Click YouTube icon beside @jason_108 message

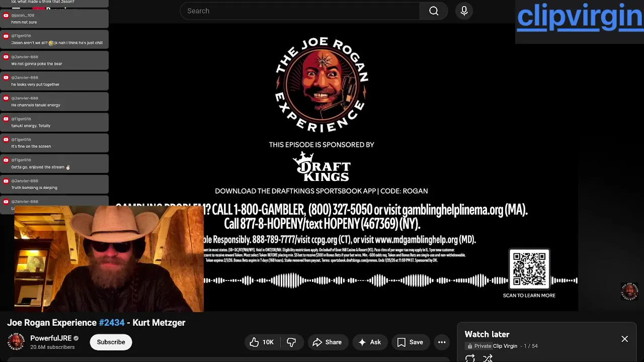6,16
